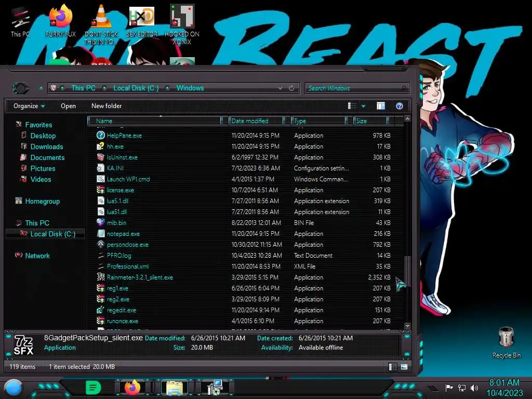Click the Action Center flag tray icon
The height and width of the screenshot is (399, 532).
coord(449,388)
